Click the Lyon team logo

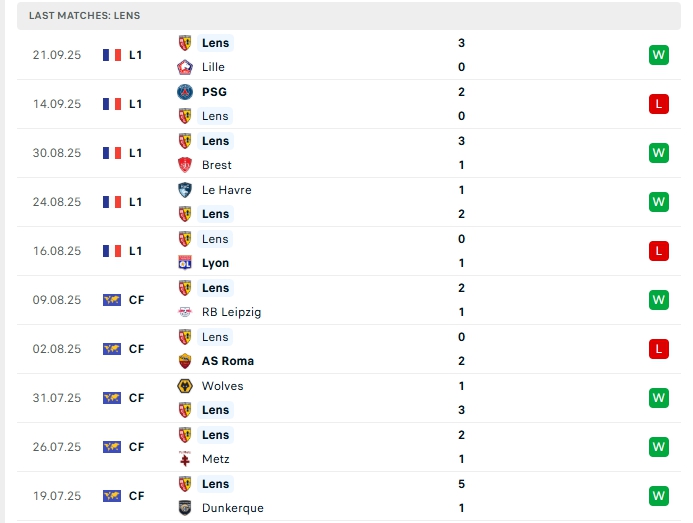185,263
